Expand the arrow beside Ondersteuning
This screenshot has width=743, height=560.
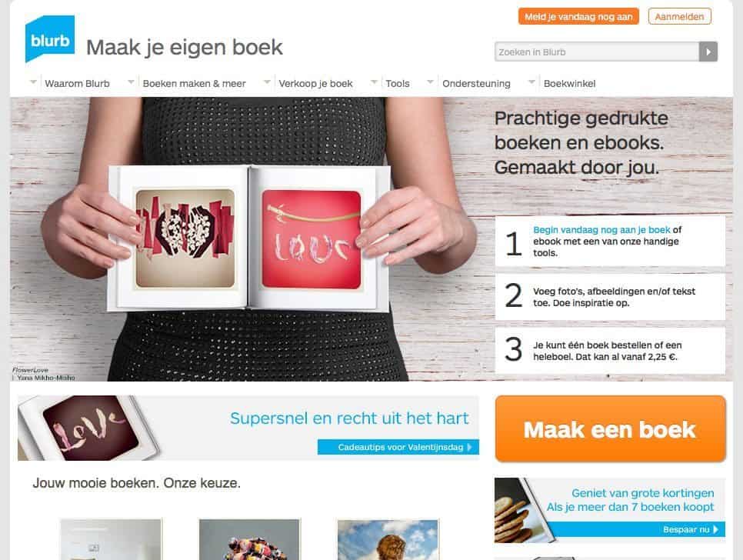pyautogui.click(x=430, y=82)
